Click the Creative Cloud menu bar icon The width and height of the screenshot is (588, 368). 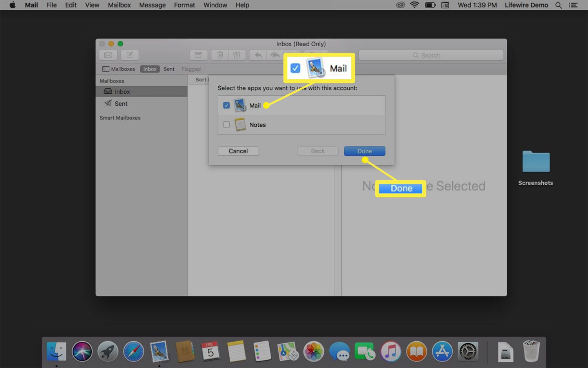(400, 5)
